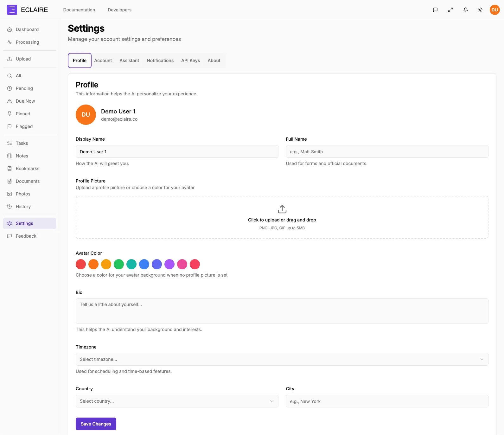
Task: Click the Timezone dropdown chevron arrow
Action: (482, 359)
